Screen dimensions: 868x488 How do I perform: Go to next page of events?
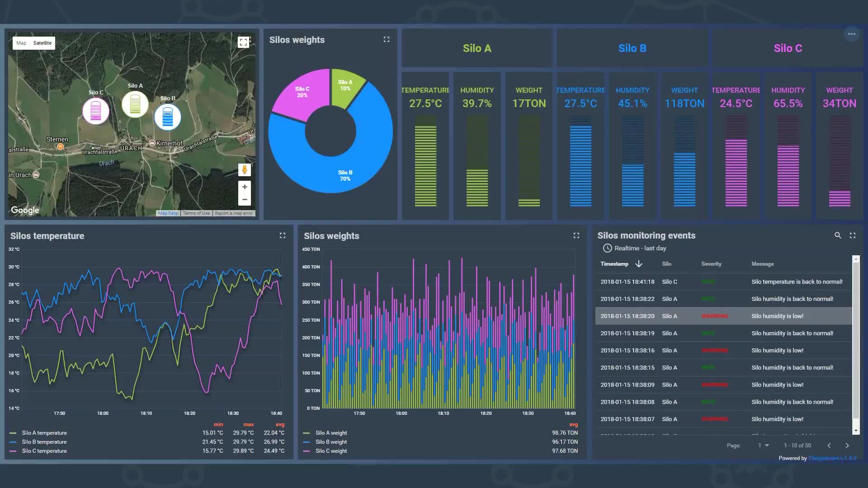[847, 446]
